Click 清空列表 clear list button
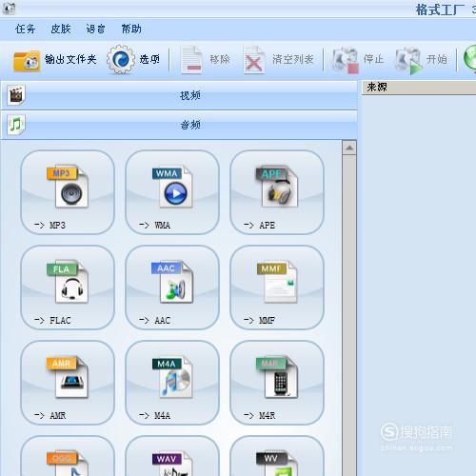This screenshot has height=476, width=476. (x=279, y=60)
